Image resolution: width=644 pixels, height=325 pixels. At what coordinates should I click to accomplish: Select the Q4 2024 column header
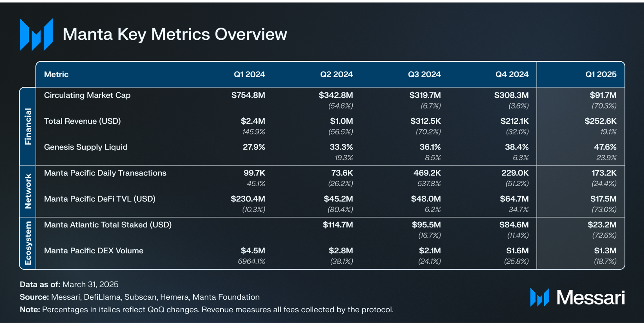[512, 74]
